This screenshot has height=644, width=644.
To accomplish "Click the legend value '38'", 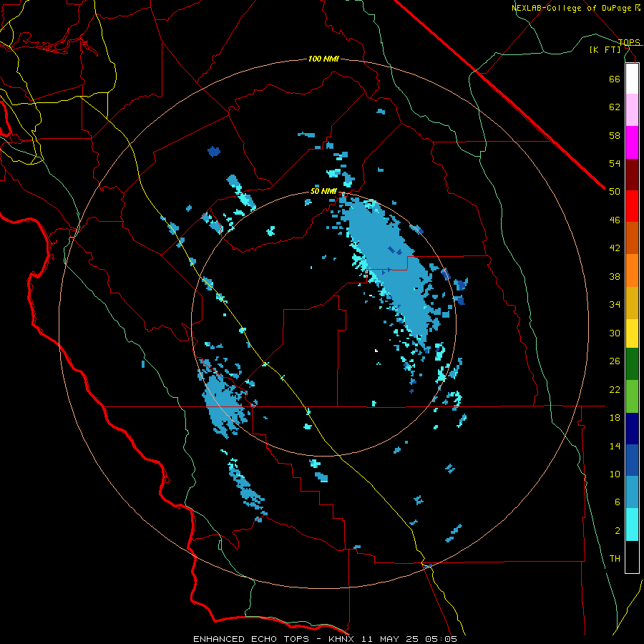I will coord(615,276).
